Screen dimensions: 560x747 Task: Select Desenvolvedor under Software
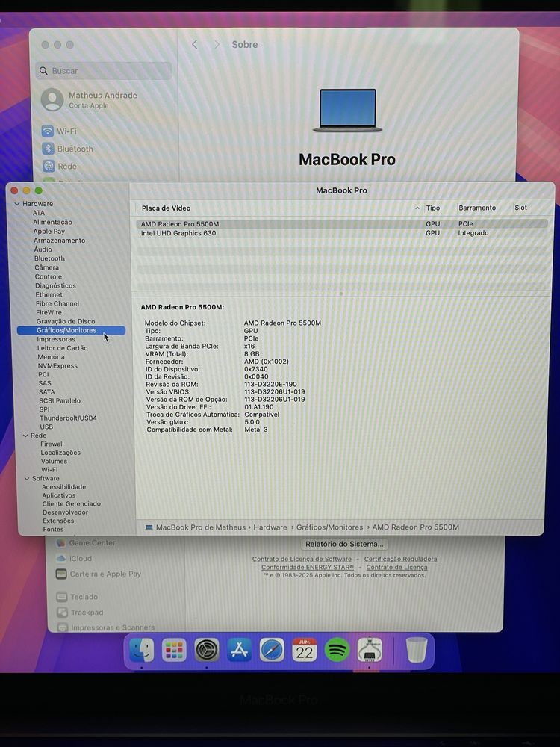[65, 512]
